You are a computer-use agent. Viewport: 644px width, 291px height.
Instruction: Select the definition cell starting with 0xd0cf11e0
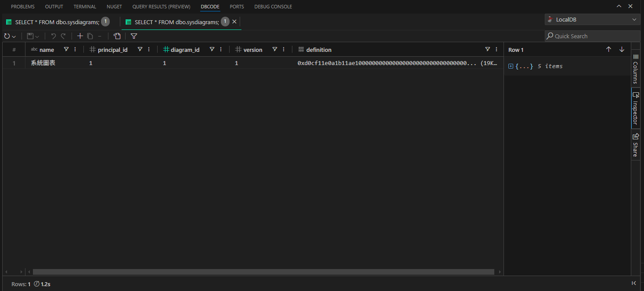[397, 63]
